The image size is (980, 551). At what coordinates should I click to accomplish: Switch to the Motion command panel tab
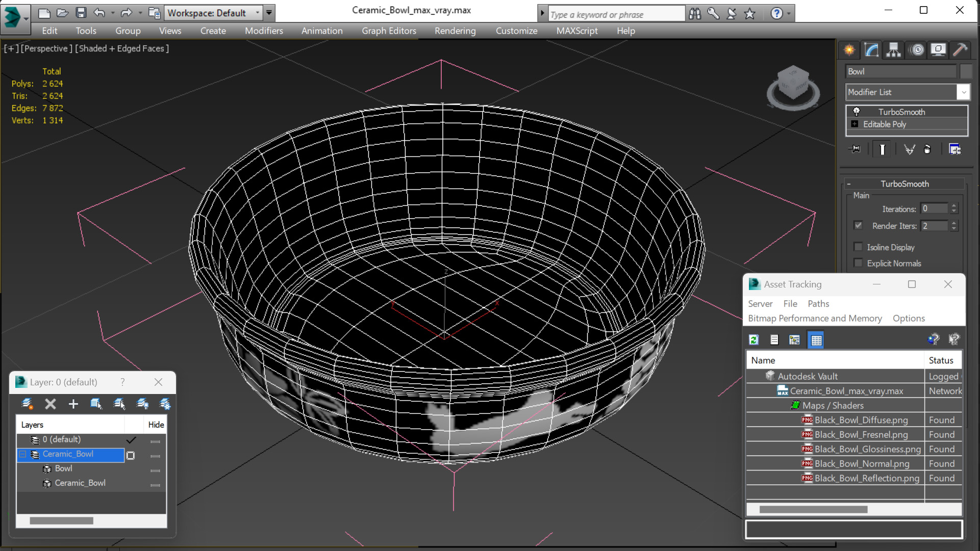[x=917, y=50]
